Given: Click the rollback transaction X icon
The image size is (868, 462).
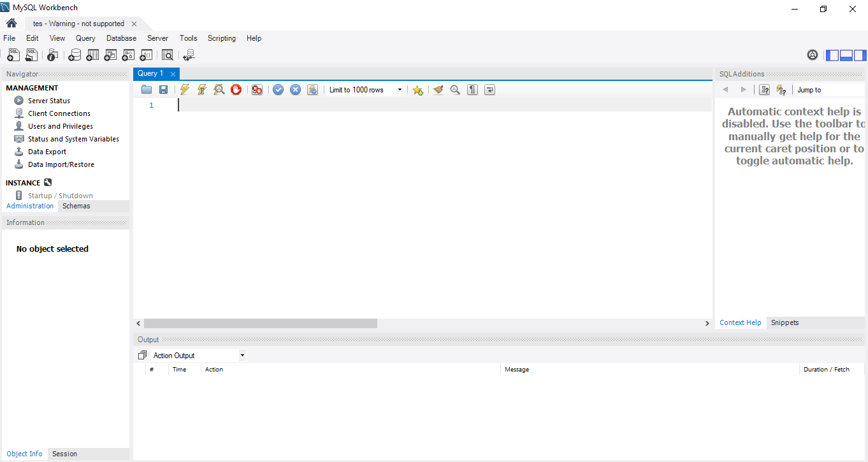Looking at the screenshot, I should (x=296, y=90).
